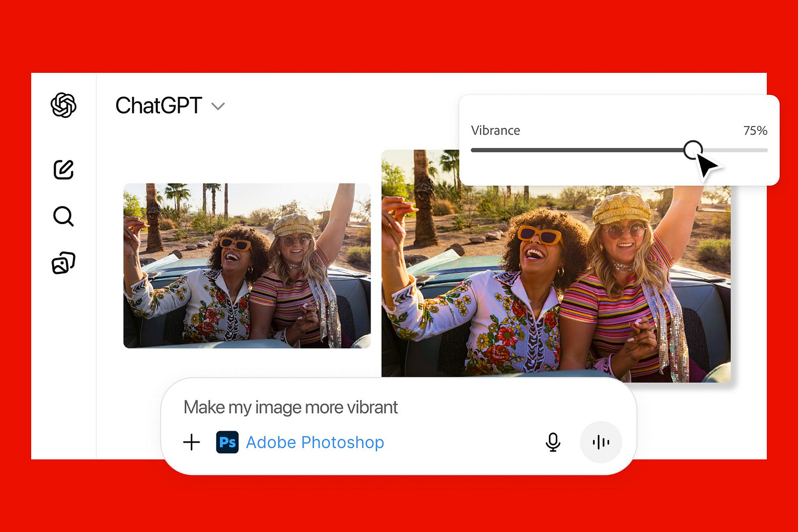Screen dimensions: 798x532
Task: Activate dictation with the microphone icon
Action: [553, 442]
